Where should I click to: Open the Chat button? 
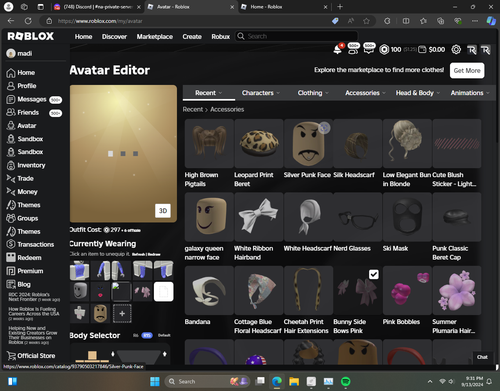pyautogui.click(x=482, y=357)
